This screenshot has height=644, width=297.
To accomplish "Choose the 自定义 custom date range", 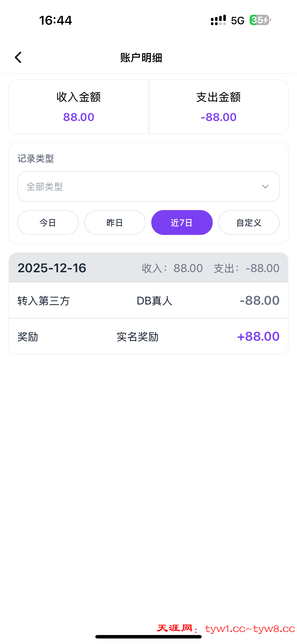I will pos(249,222).
